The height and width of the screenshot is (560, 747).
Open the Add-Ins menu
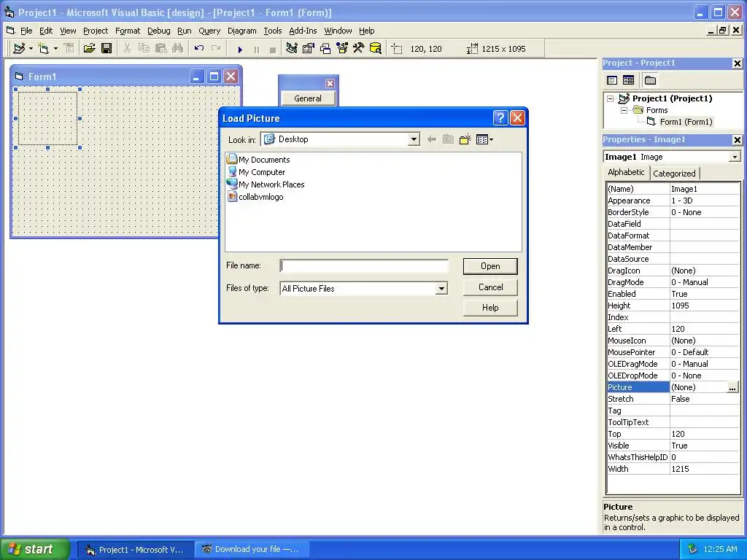[x=303, y=31]
